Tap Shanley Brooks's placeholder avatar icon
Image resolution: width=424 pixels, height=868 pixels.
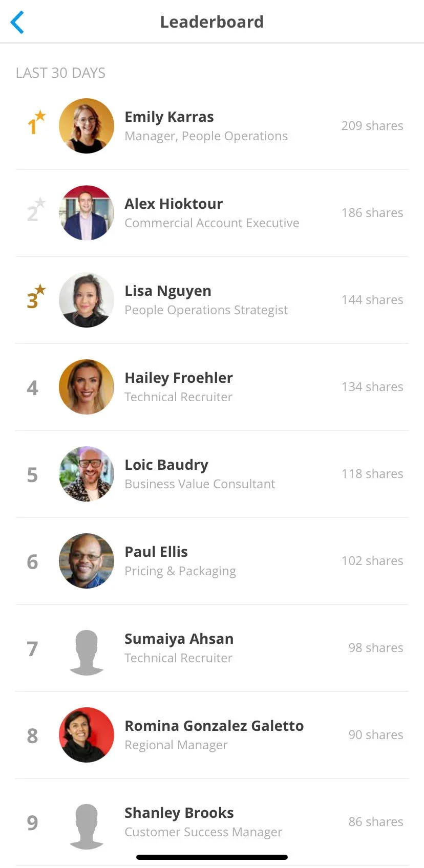[x=87, y=826]
